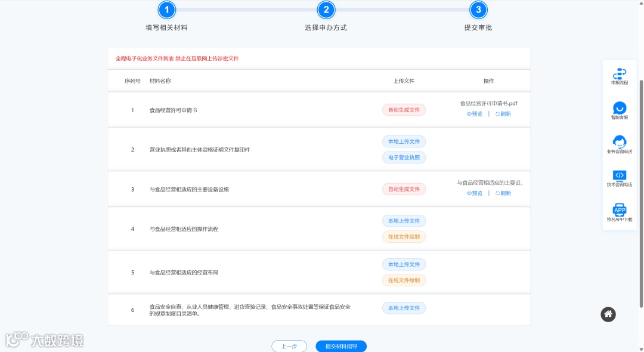The image size is (644, 352).
Task: Click 刷新 link for 食品经营许可申请书
Action: click(x=503, y=113)
